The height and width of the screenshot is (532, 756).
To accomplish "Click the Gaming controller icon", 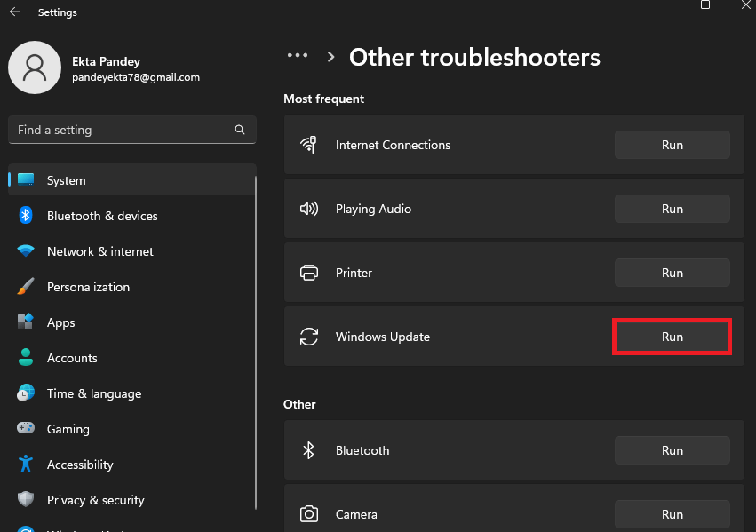I will tap(26, 429).
